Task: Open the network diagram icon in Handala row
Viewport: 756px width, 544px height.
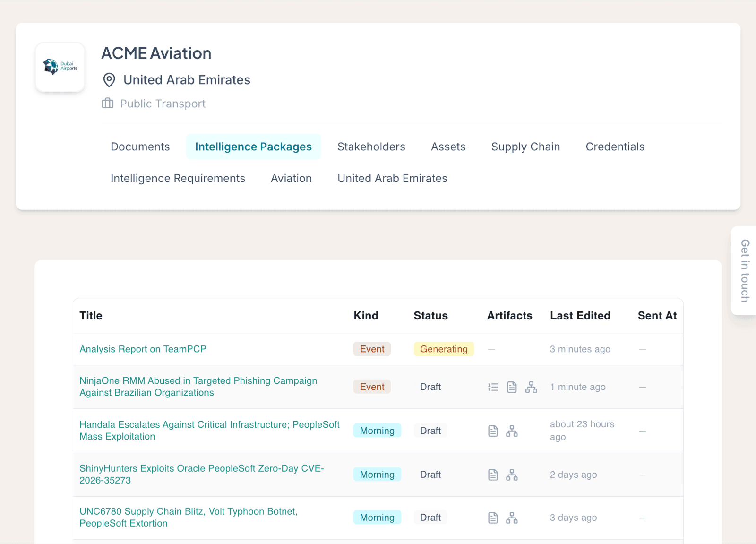Action: 512,431
